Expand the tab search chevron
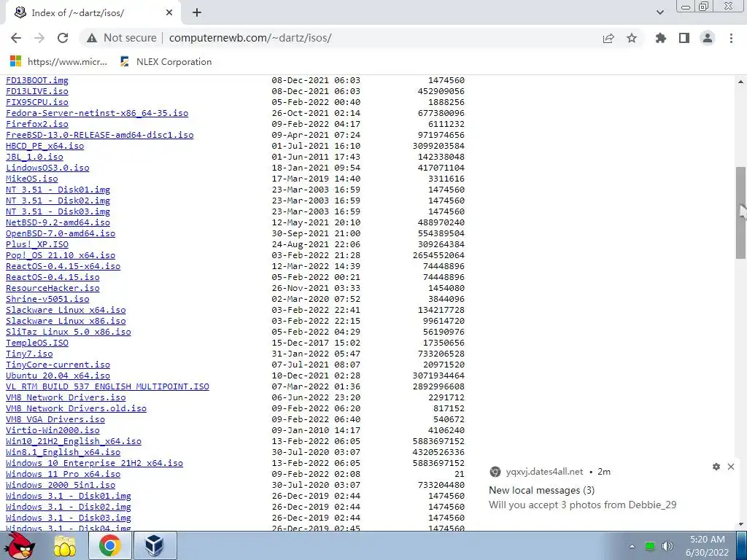 pos(659,13)
